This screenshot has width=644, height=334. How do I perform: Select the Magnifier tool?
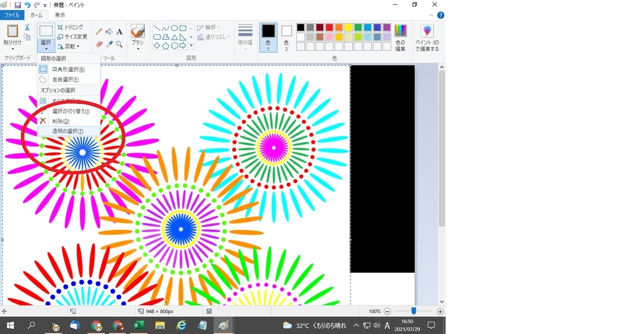point(119,44)
